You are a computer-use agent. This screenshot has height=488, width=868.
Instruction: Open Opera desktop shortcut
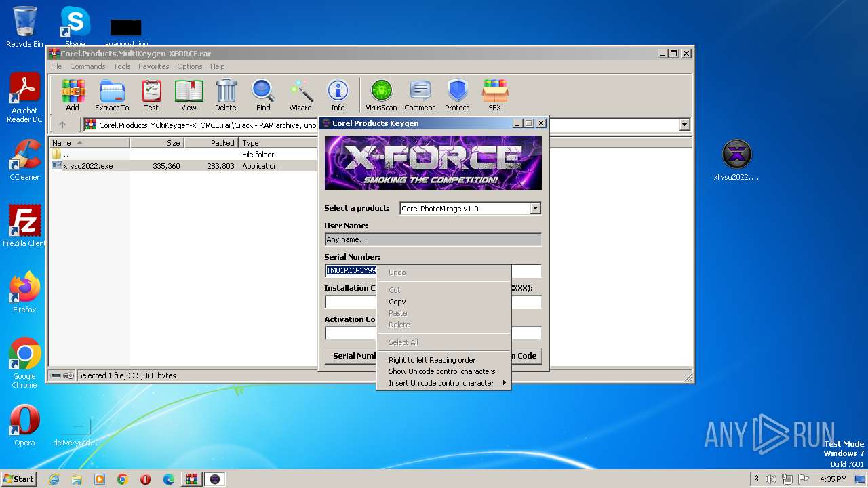pyautogui.click(x=24, y=426)
